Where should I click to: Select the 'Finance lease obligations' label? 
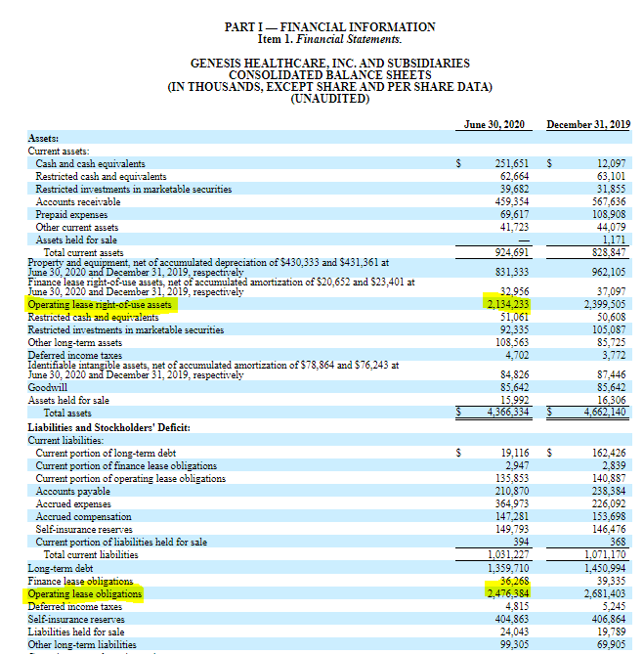tap(80, 581)
